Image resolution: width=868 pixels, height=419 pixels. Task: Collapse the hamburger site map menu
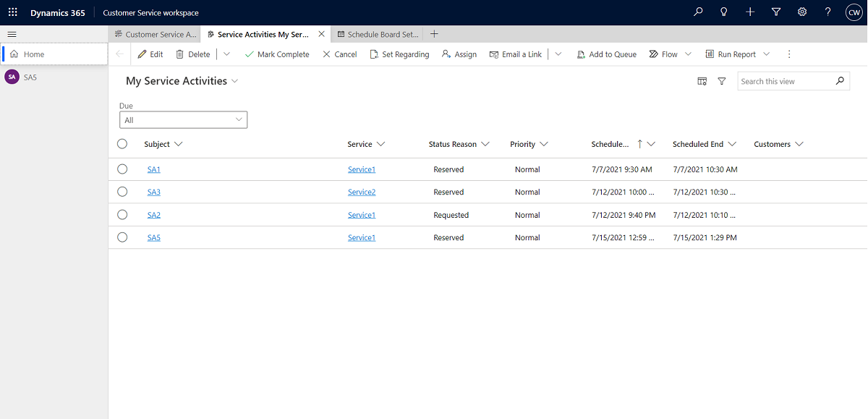12,34
